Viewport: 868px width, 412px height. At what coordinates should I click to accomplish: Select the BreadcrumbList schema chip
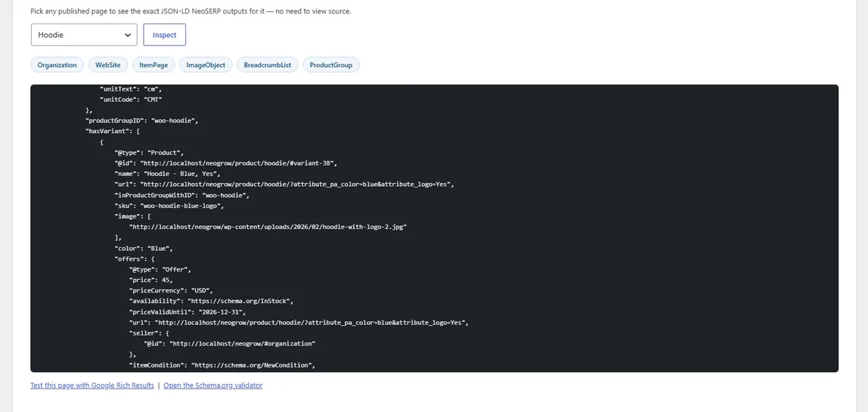coord(268,65)
